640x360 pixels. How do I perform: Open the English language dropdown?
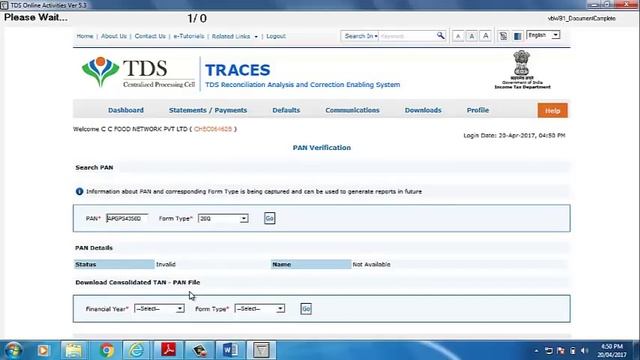(x=543, y=35)
